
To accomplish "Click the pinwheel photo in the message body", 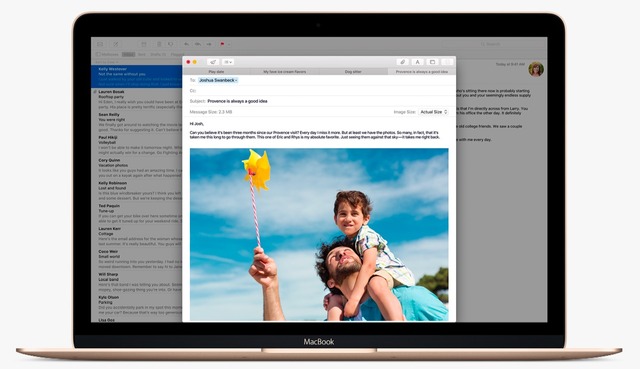I will coord(319,234).
